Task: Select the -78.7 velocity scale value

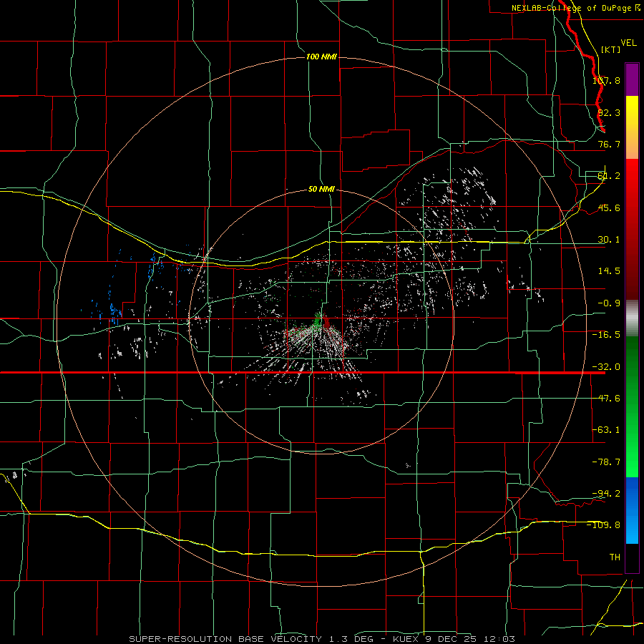Action: pos(606,462)
